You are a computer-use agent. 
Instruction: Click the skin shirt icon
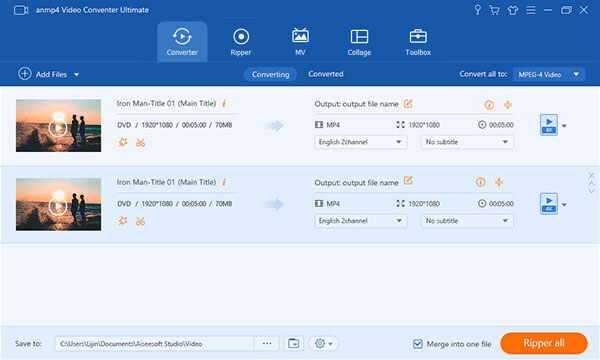click(512, 10)
